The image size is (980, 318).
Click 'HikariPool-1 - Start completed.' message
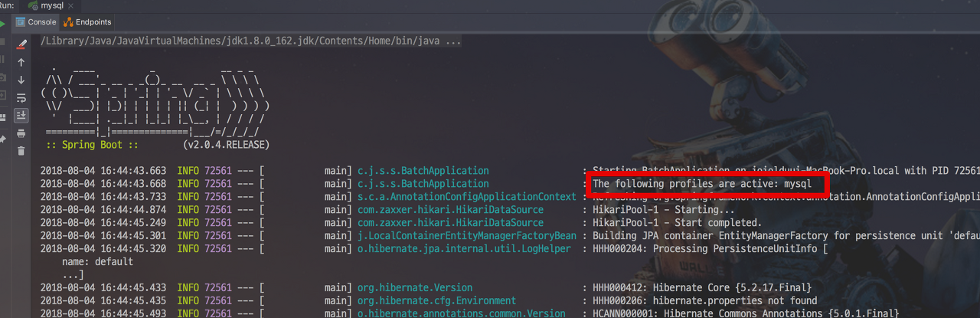[677, 223]
